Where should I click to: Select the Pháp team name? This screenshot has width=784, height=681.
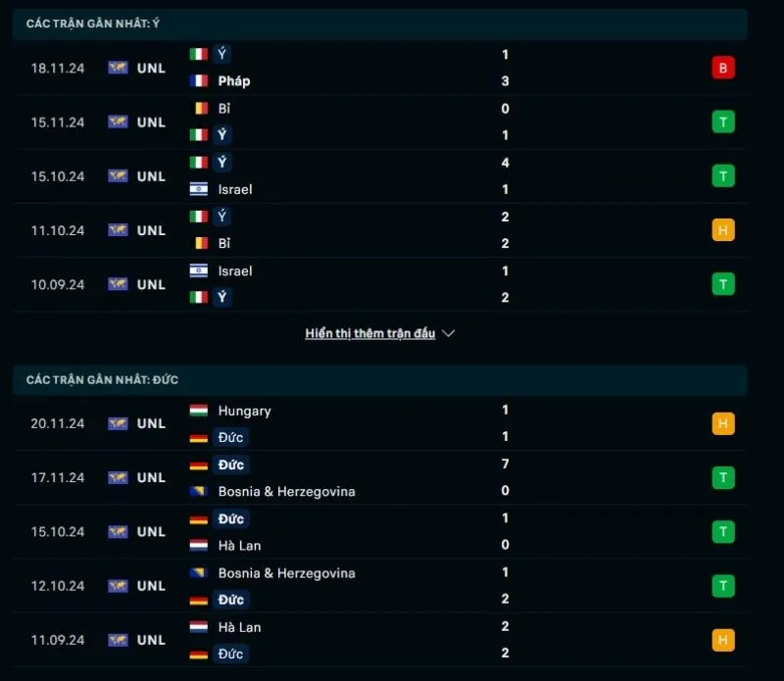tap(232, 81)
